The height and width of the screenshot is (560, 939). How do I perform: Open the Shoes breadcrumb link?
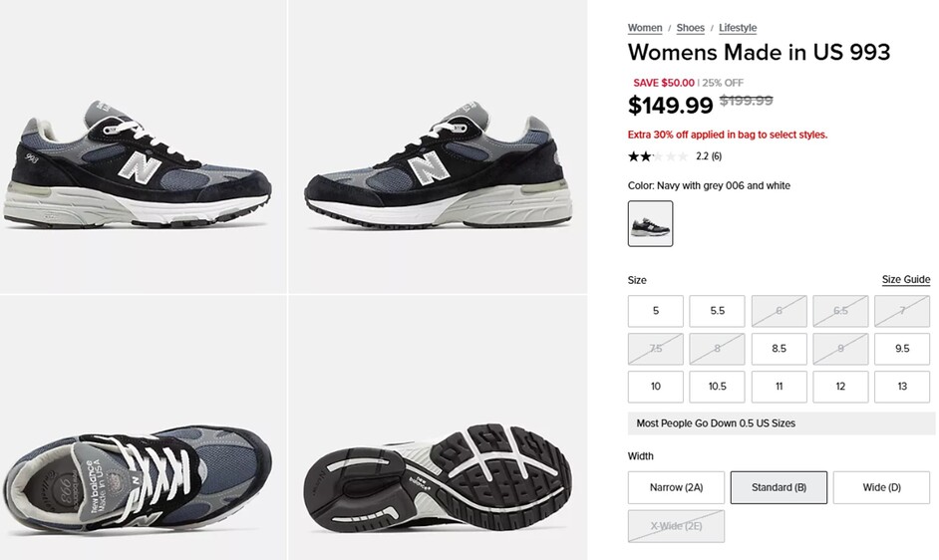click(690, 28)
